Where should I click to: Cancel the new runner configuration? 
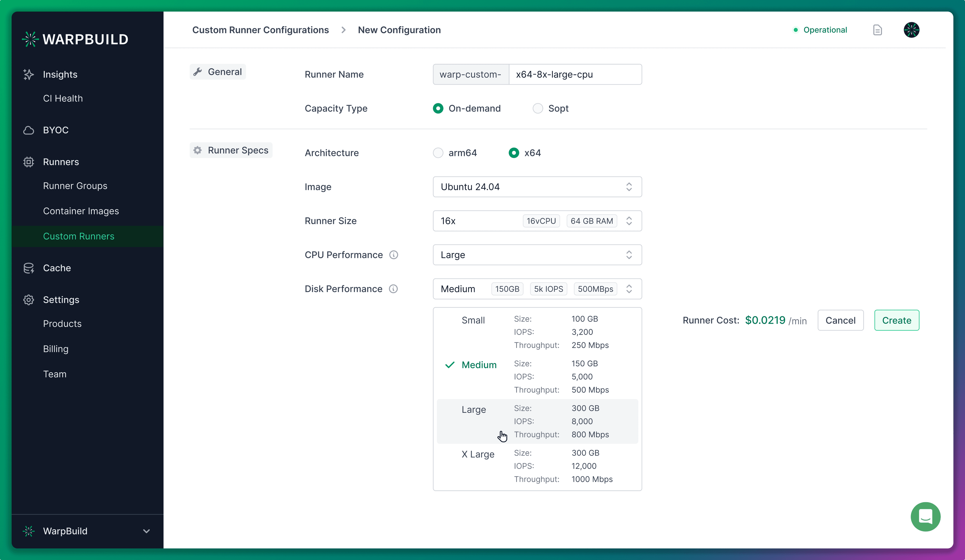point(840,320)
